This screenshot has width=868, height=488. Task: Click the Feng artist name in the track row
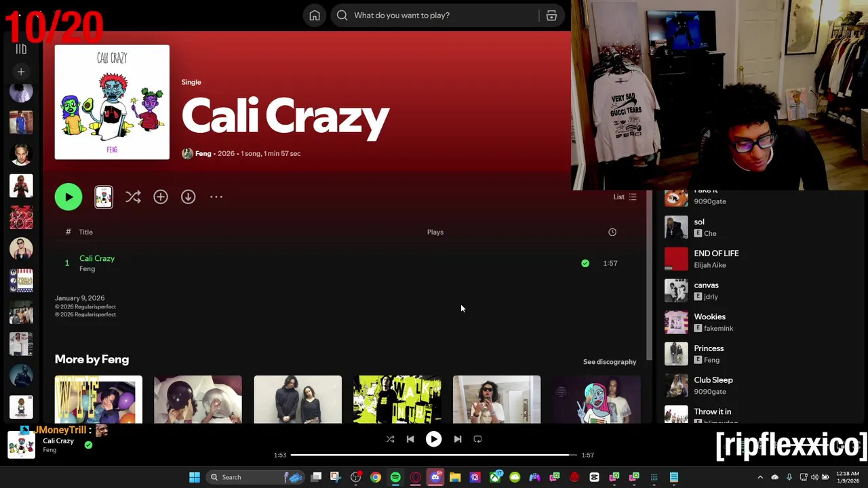click(x=87, y=269)
